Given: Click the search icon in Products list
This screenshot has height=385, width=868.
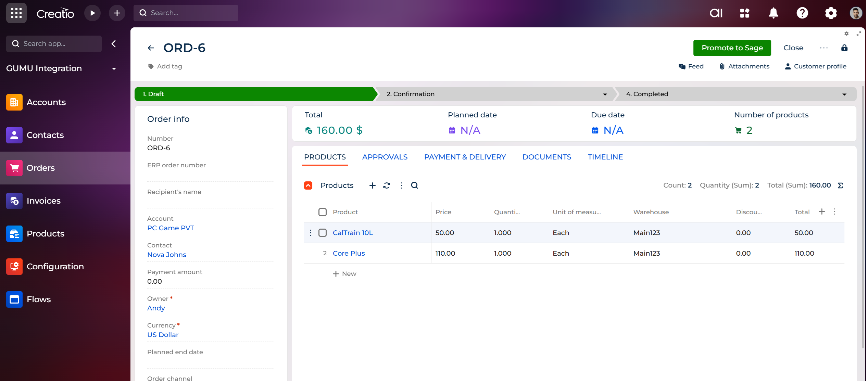Looking at the screenshot, I should coord(414,185).
